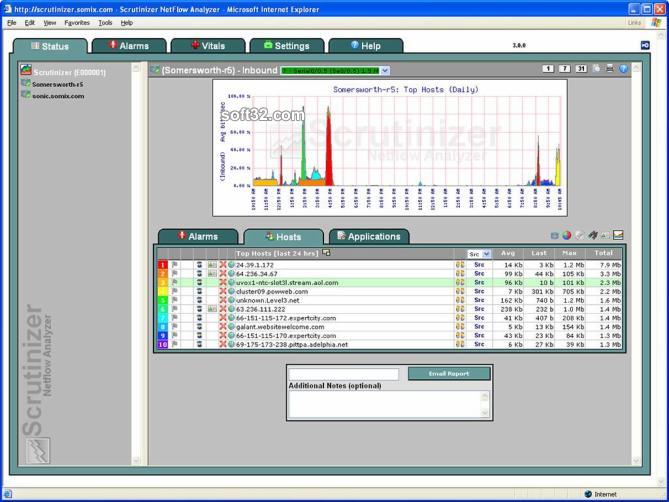Click the globe icon for 64.236.34.67
Image resolution: width=669 pixels, height=502 pixels.
tap(231, 274)
